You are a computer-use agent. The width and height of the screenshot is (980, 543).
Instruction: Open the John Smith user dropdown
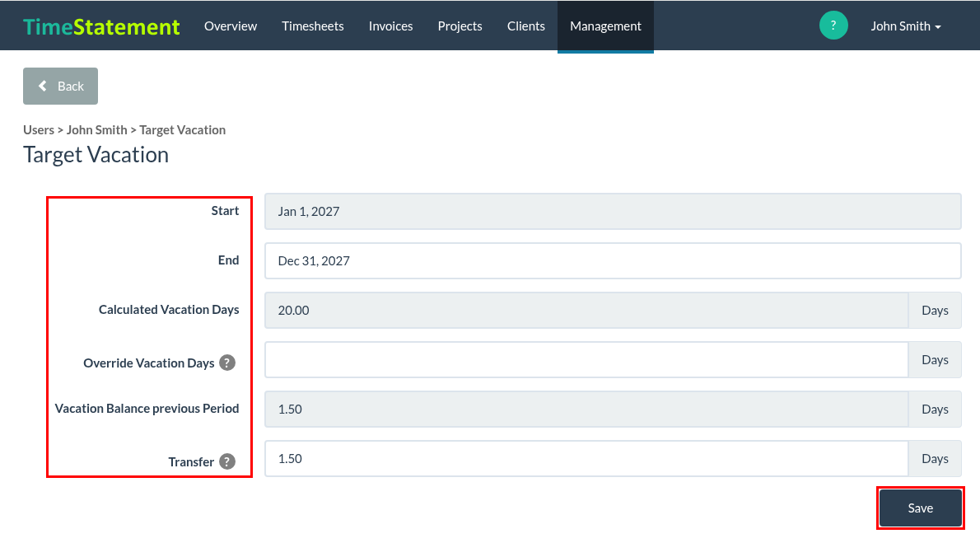tap(906, 26)
